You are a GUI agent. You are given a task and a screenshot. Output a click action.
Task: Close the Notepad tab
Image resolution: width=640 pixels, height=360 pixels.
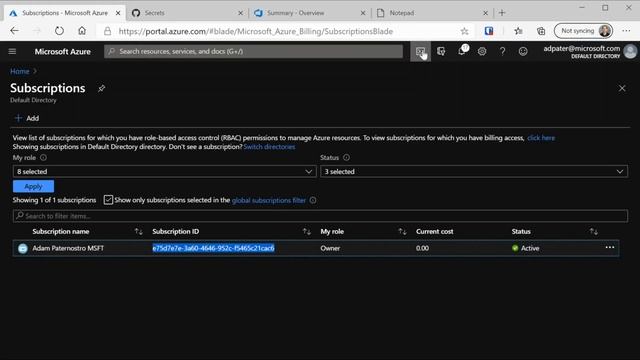[x=485, y=13]
